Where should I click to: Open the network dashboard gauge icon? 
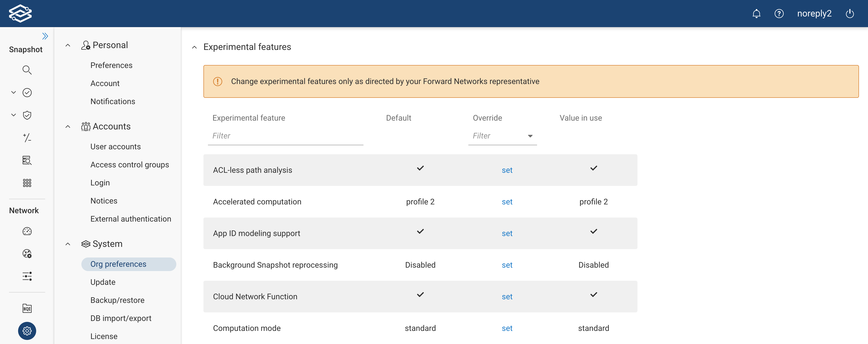tap(27, 231)
